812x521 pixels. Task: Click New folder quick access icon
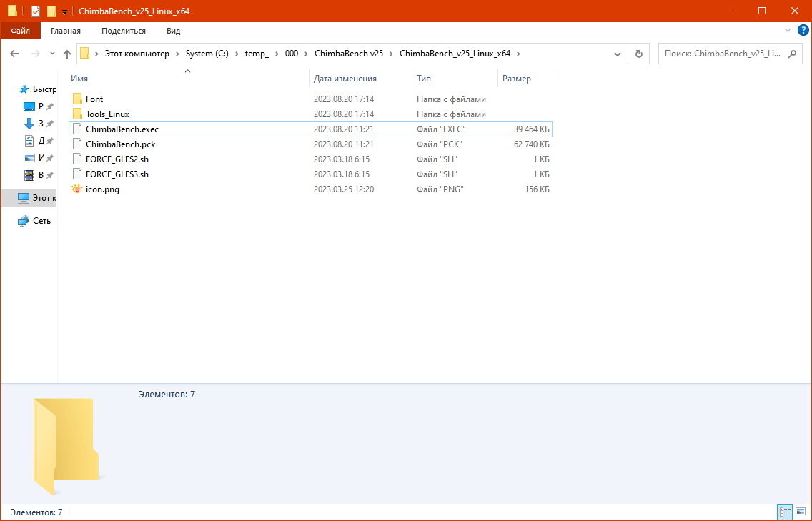(51, 11)
